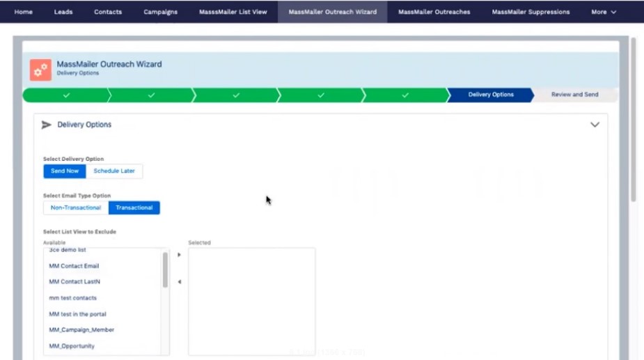Click the second completed checkmark step

pos(151,95)
